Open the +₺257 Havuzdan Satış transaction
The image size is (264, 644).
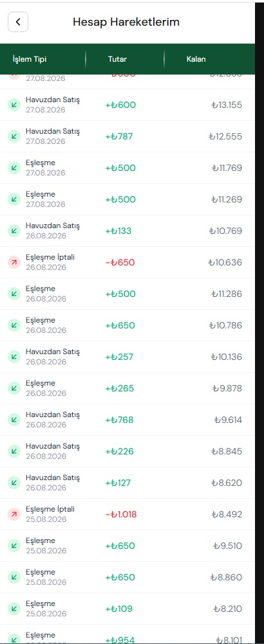pyautogui.click(x=127, y=357)
